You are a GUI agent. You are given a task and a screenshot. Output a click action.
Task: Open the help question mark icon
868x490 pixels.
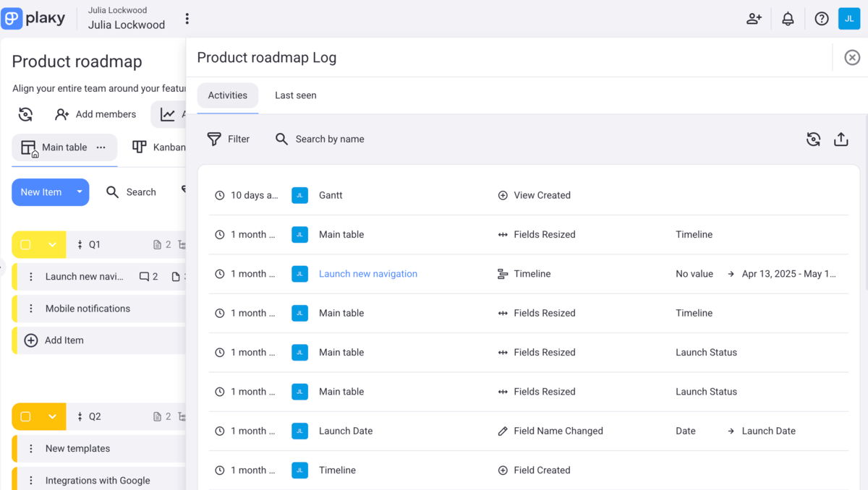coord(821,18)
